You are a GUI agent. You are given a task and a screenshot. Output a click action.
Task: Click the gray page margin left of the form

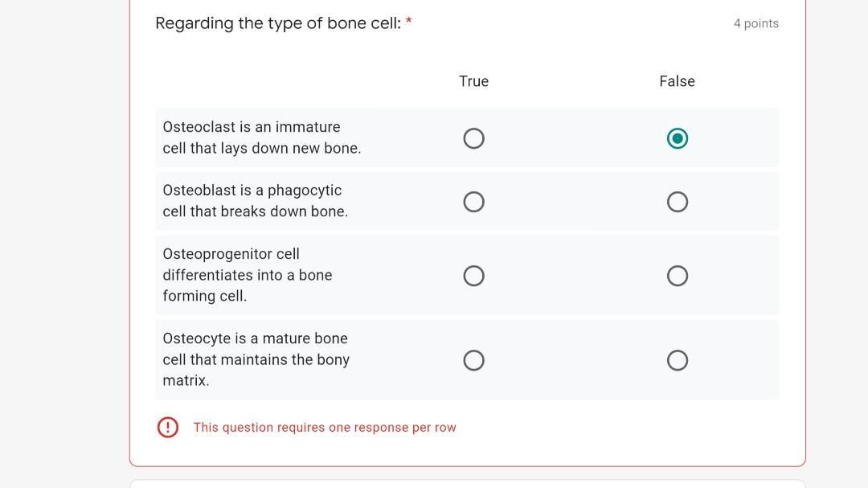tap(64, 241)
